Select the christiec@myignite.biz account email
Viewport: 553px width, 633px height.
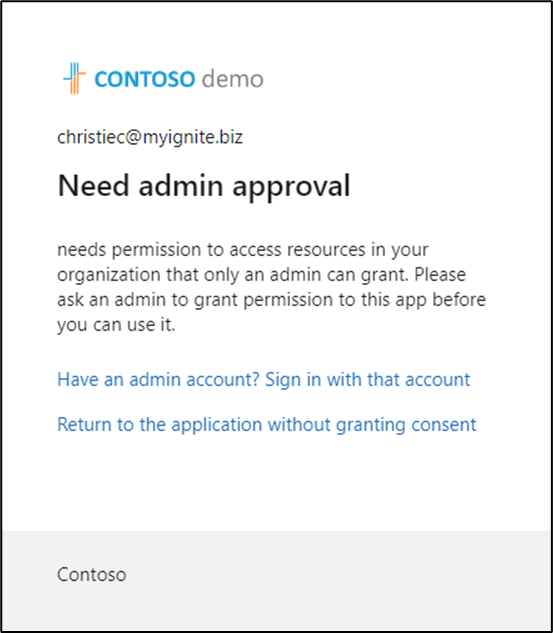coord(150,137)
